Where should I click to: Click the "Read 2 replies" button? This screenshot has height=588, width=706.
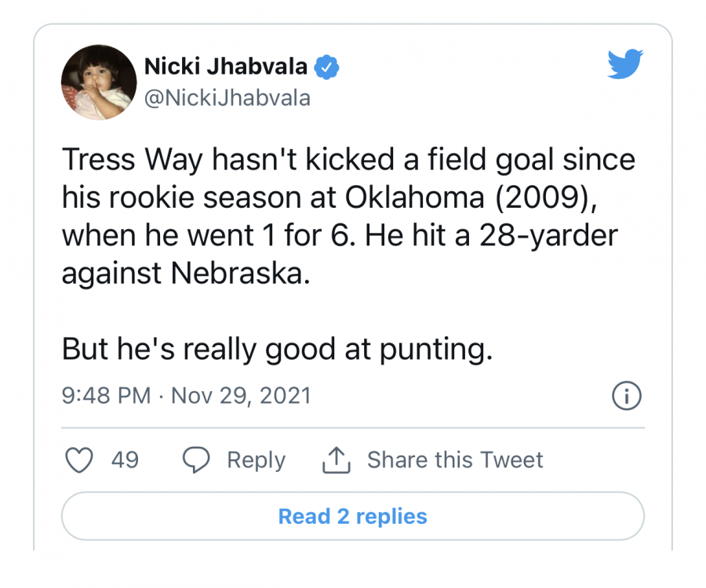[x=353, y=517]
